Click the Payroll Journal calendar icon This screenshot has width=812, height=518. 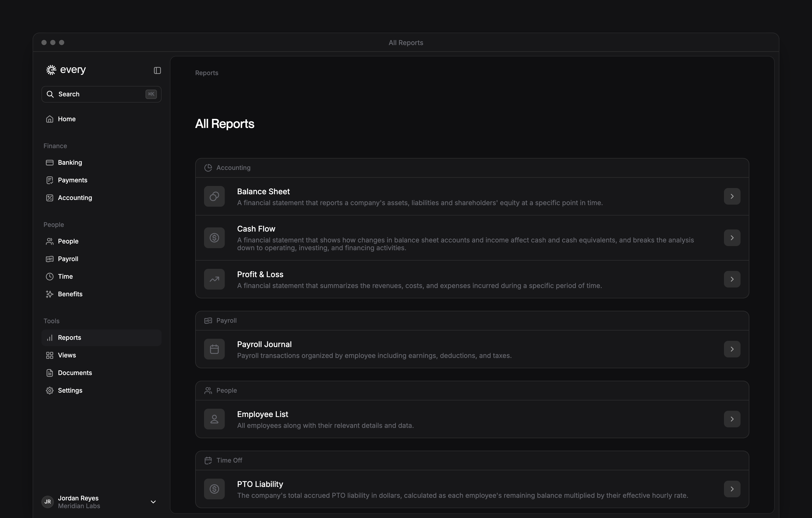214,349
